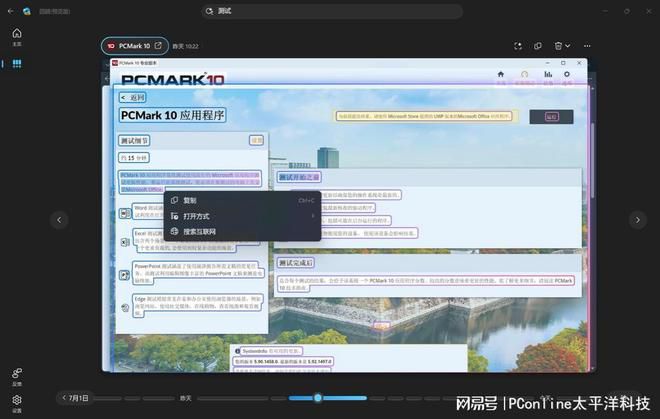Expand the dropdown arrow beside the trash icon
The image size is (660, 419).
[568, 46]
